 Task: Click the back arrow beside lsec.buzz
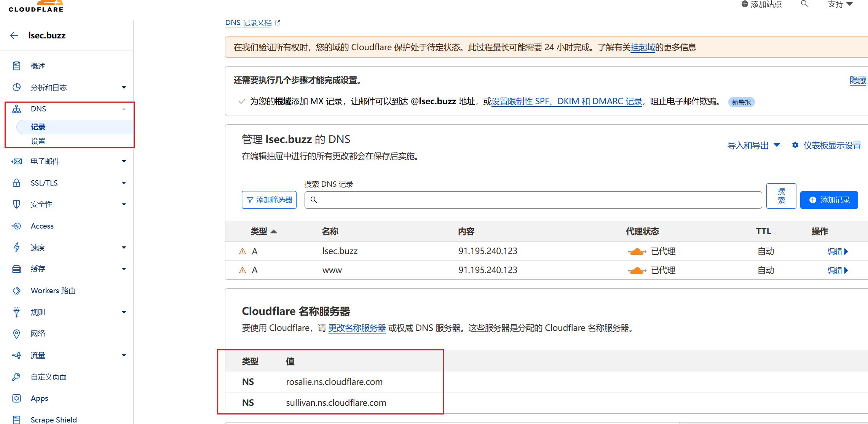pyautogui.click(x=14, y=35)
